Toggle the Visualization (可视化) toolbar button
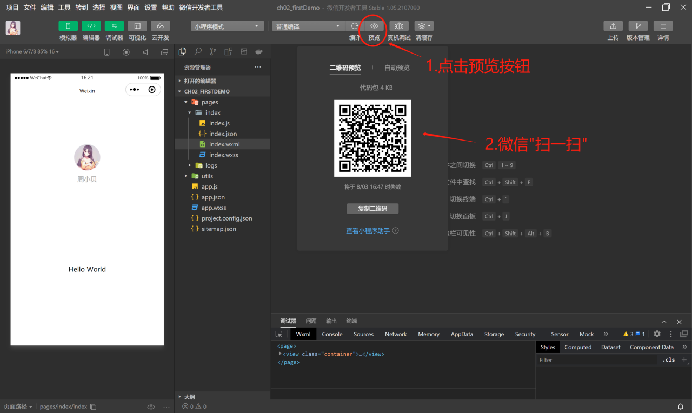The height and width of the screenshot is (414, 693). (x=137, y=26)
